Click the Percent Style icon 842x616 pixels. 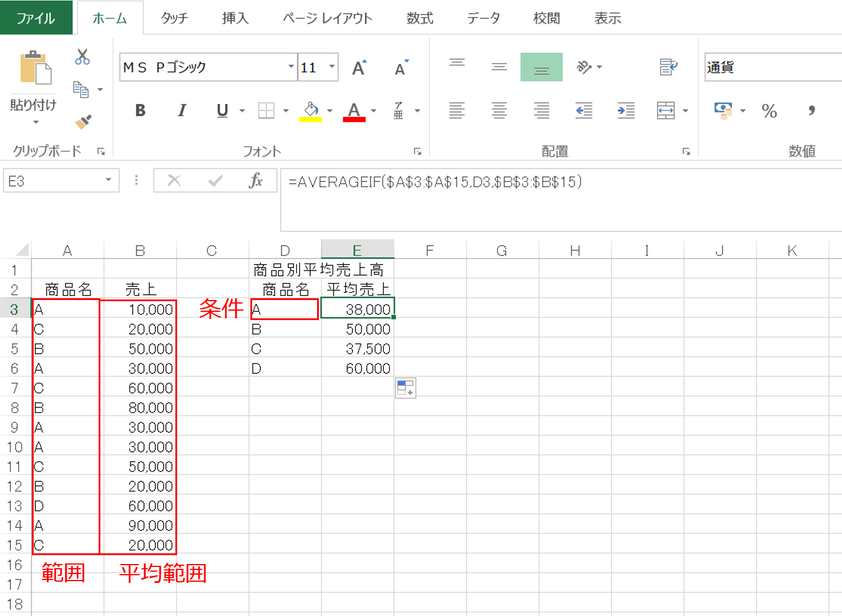click(769, 111)
